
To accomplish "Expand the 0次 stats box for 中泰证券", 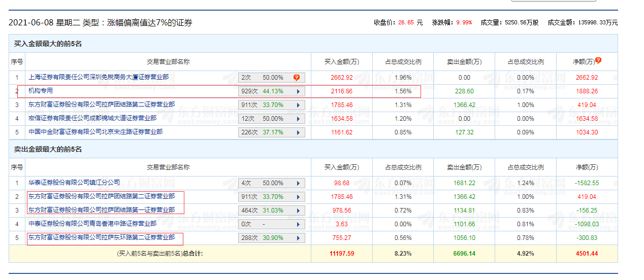I will 272,224.
